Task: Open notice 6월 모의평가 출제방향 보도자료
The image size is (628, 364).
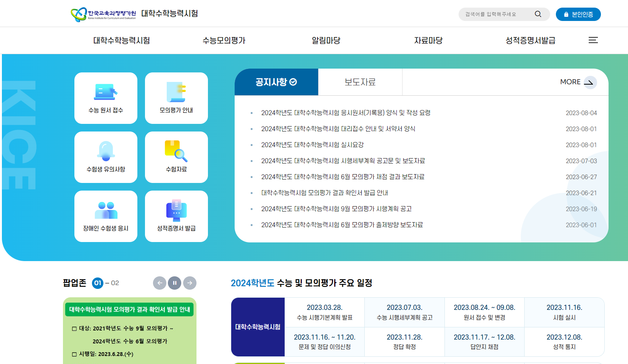Action: [342, 225]
